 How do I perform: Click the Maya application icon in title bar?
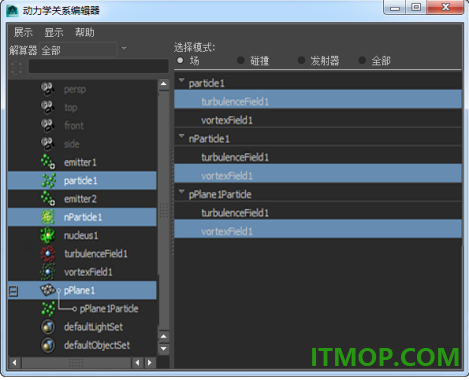pos(12,10)
